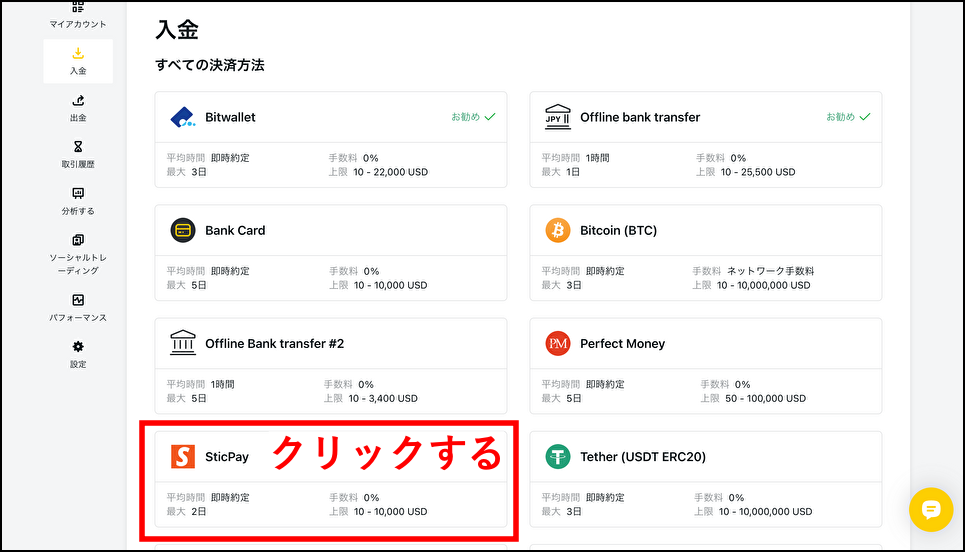Screen dimensions: 965x552
Task: Click the green Tether logo icon
Action: click(x=558, y=457)
